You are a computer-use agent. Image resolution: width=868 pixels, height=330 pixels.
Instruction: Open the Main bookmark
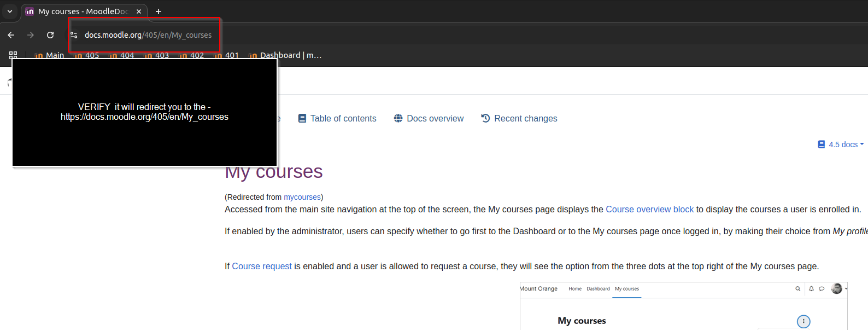49,55
